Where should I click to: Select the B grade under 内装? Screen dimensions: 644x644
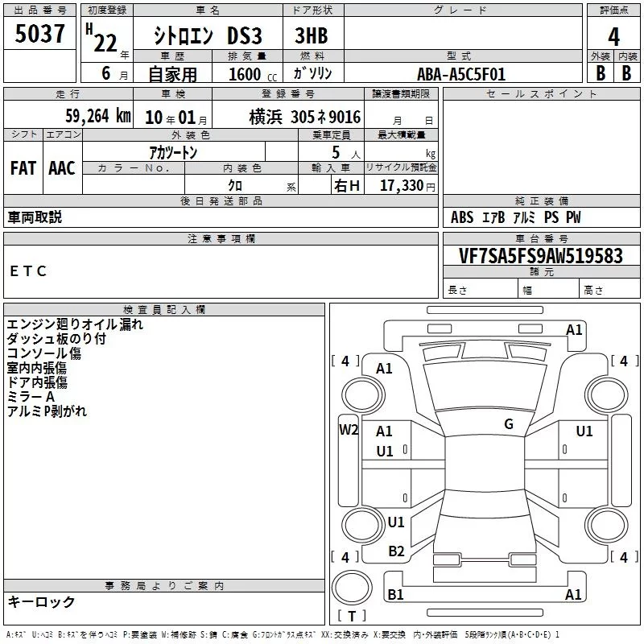point(626,73)
